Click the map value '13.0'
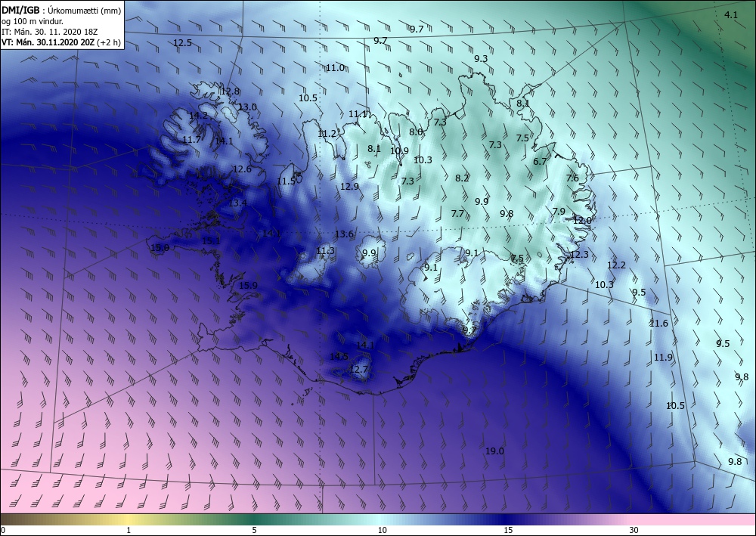Viewport: 756px width, 536px height. (247, 107)
